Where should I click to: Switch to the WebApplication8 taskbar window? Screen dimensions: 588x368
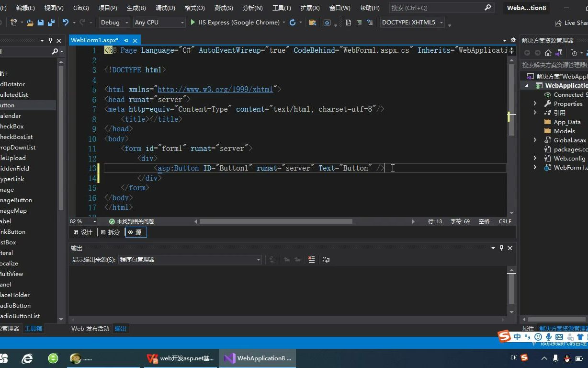pos(258,358)
